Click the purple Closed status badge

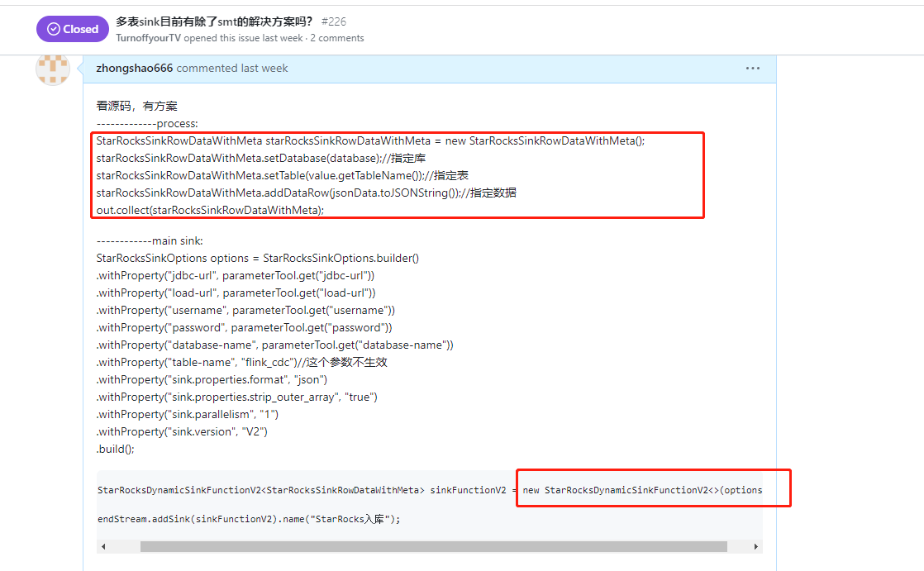point(73,29)
